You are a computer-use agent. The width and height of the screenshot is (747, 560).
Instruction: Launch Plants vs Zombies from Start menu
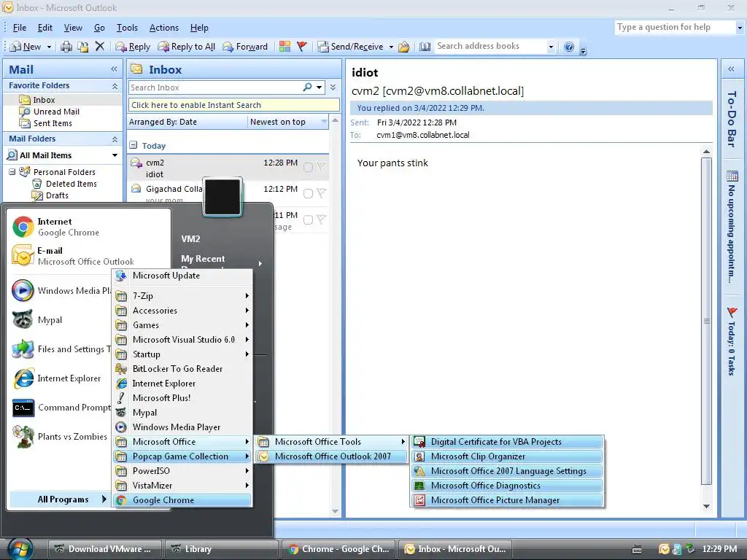(x=60, y=437)
